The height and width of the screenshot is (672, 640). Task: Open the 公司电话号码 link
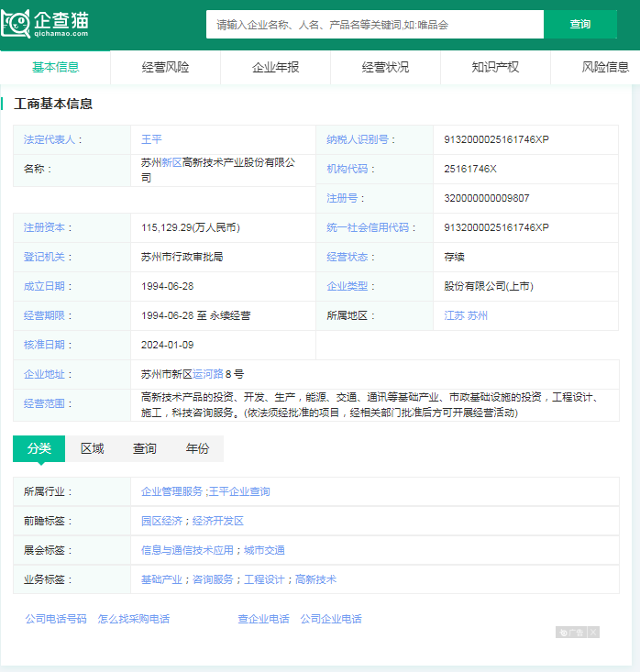click(56, 619)
